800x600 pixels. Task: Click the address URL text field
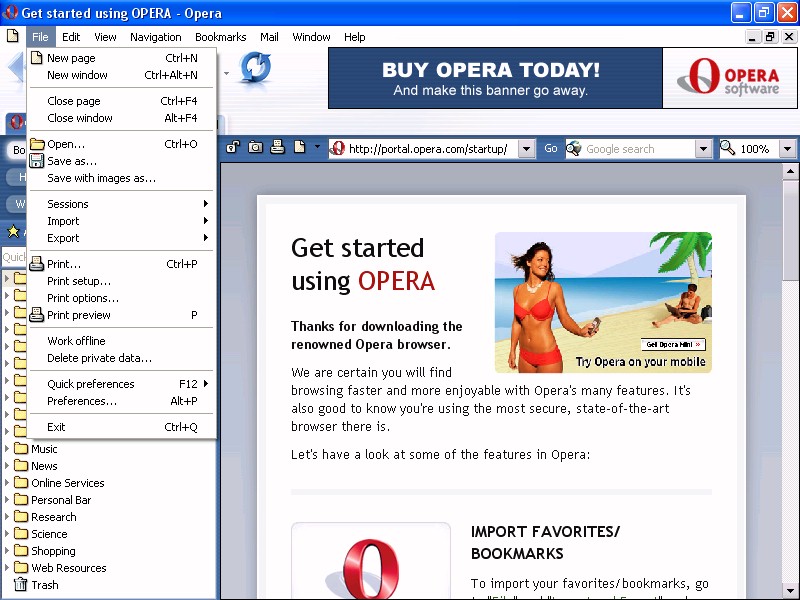pos(431,149)
